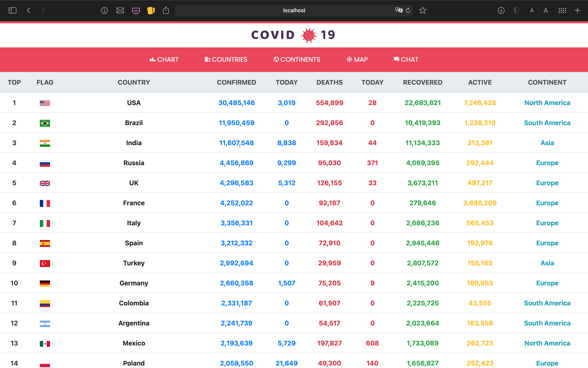The height and width of the screenshot is (368, 588).
Task: Select the country name Germany
Action: pyautogui.click(x=134, y=283)
